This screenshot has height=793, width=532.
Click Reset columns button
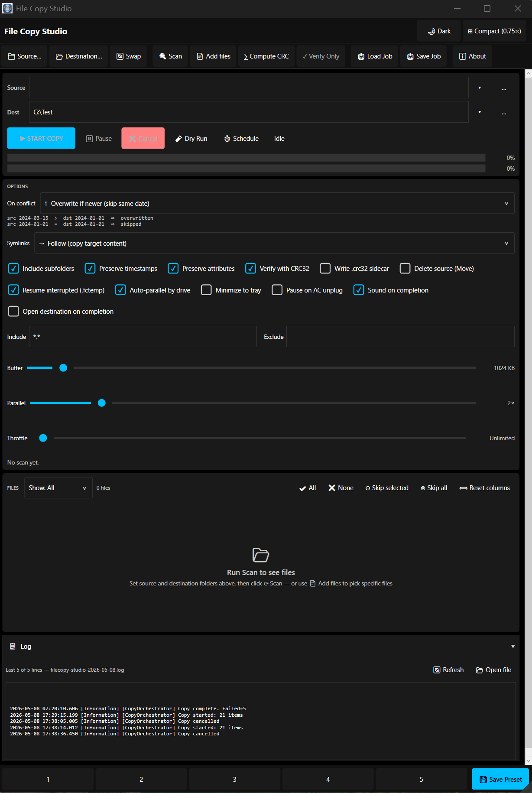tap(484, 488)
